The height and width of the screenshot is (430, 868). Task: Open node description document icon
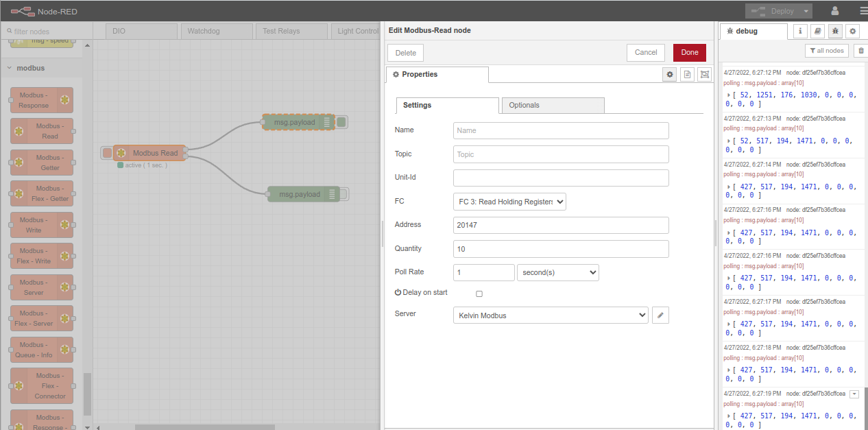687,74
